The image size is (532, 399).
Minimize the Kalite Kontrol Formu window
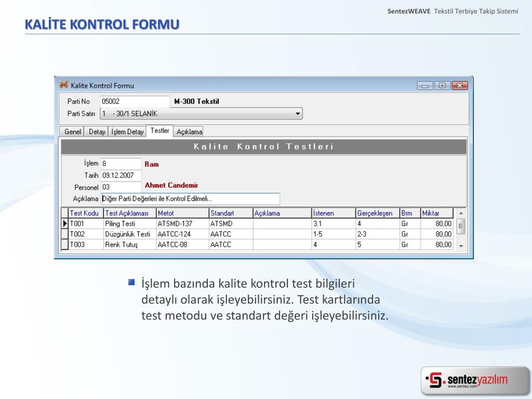coord(425,86)
